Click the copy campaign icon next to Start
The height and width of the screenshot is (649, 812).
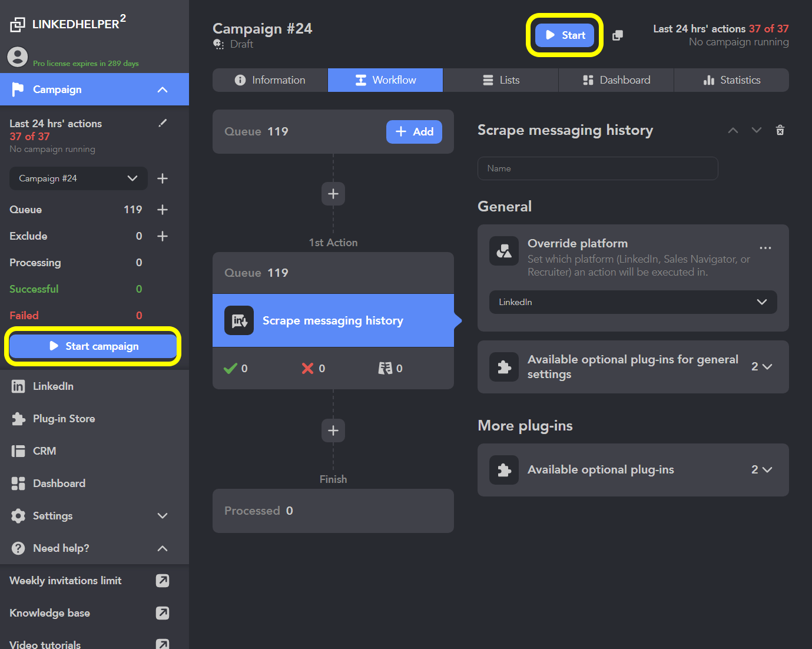tap(617, 35)
